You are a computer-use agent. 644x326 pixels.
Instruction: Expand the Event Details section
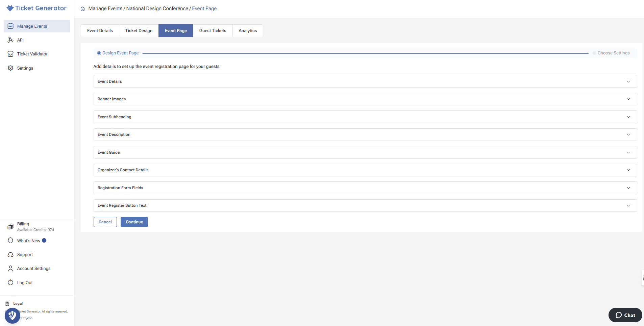[x=365, y=81]
